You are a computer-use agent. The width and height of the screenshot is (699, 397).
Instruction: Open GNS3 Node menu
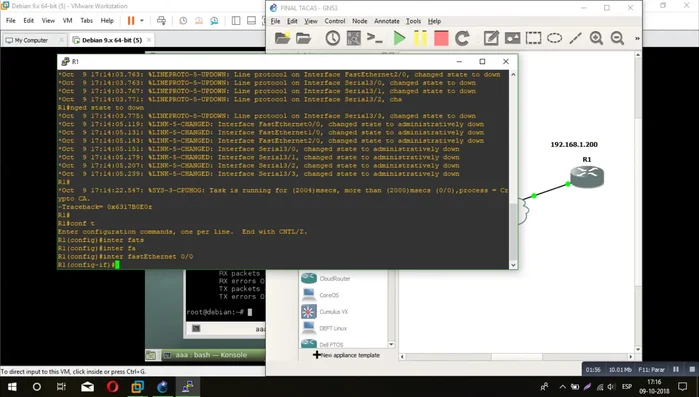[x=359, y=21]
